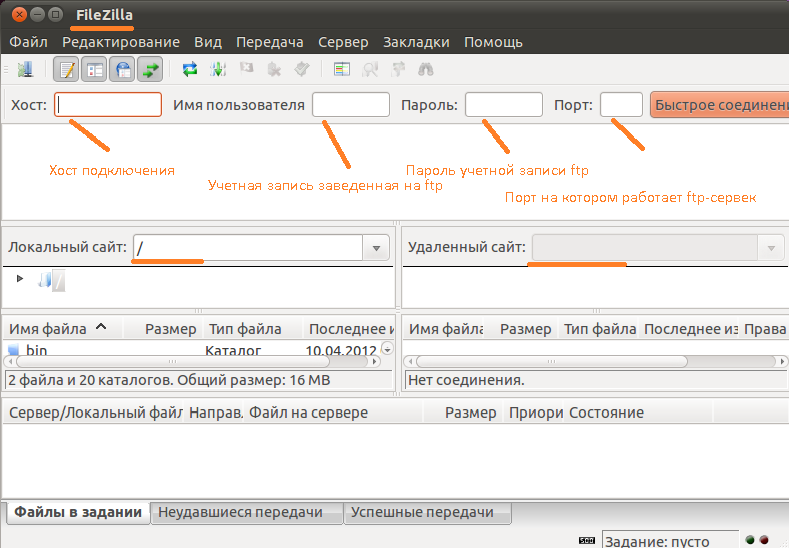The image size is (790, 548).
Task: Open the Сервер menu
Action: point(343,42)
